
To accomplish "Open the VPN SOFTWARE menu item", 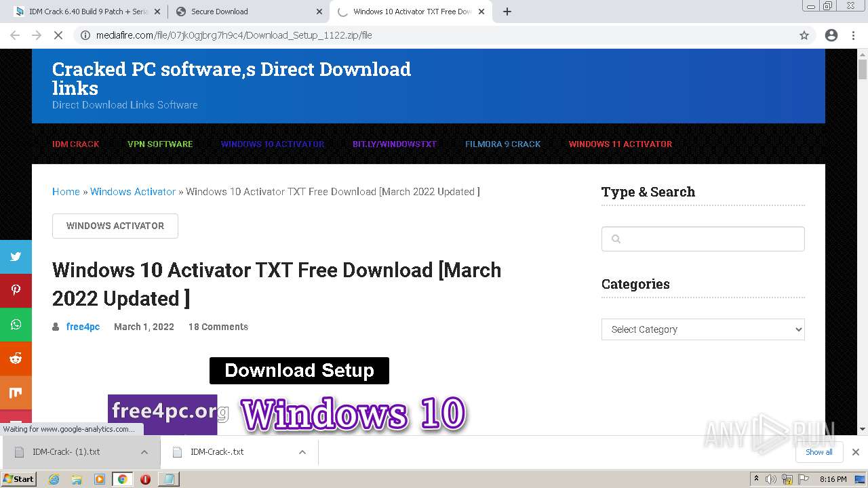I will pyautogui.click(x=160, y=144).
